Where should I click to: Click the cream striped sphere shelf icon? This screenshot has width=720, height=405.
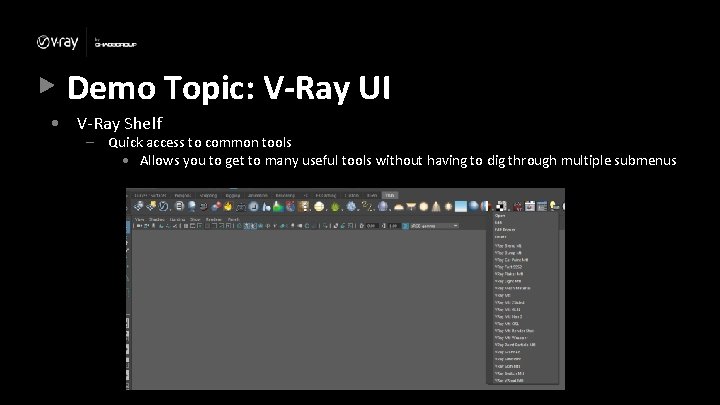coord(319,207)
